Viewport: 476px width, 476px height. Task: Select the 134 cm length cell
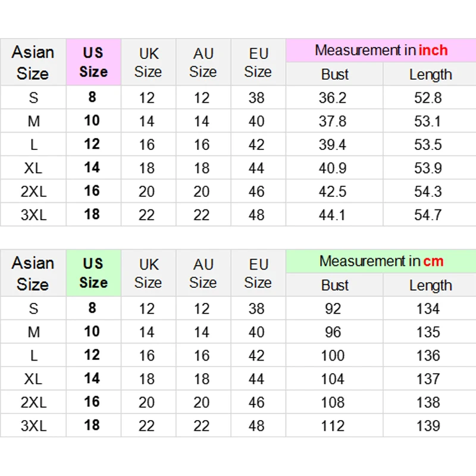(x=428, y=308)
